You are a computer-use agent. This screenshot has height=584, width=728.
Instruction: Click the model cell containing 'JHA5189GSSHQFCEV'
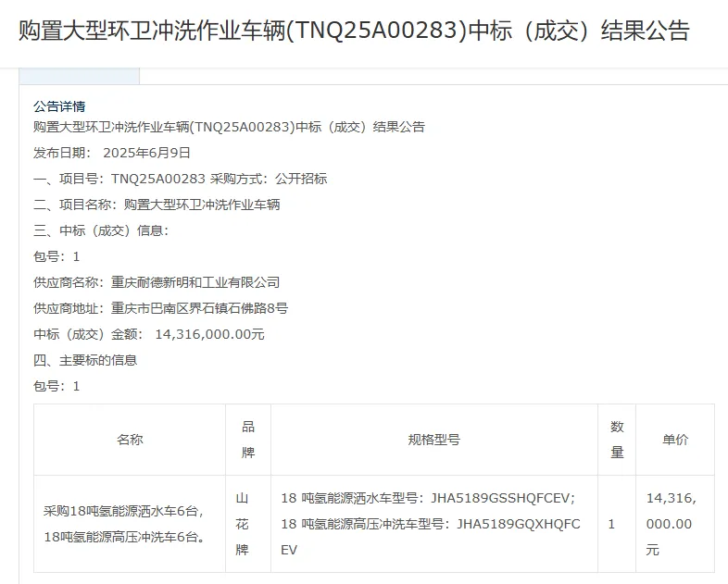pos(434,524)
